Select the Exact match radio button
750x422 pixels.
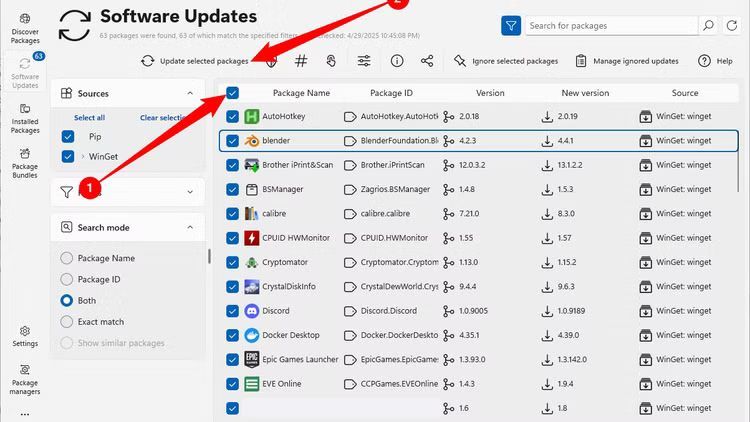pyautogui.click(x=67, y=321)
